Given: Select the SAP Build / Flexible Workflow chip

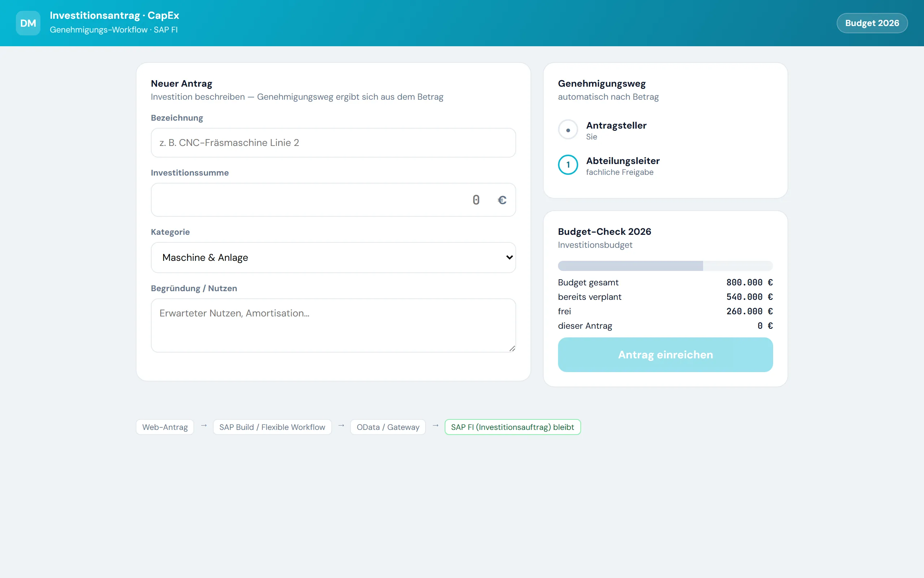Looking at the screenshot, I should [x=272, y=427].
